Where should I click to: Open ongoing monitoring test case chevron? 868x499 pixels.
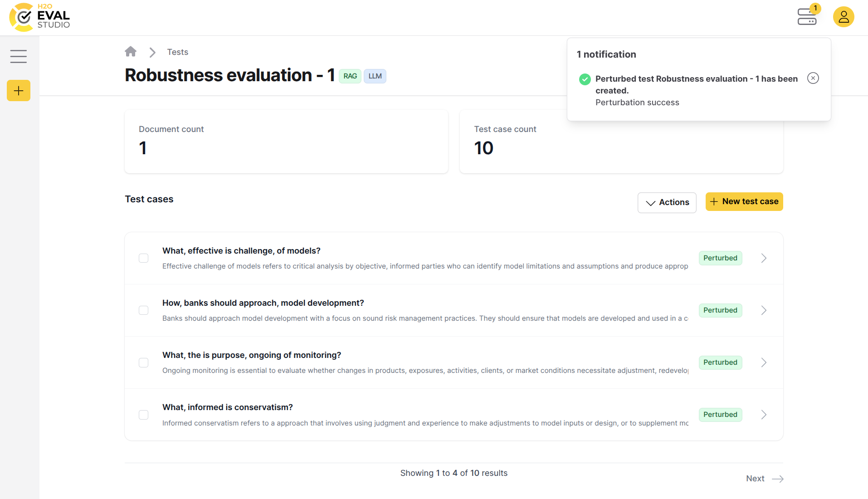[764, 362]
